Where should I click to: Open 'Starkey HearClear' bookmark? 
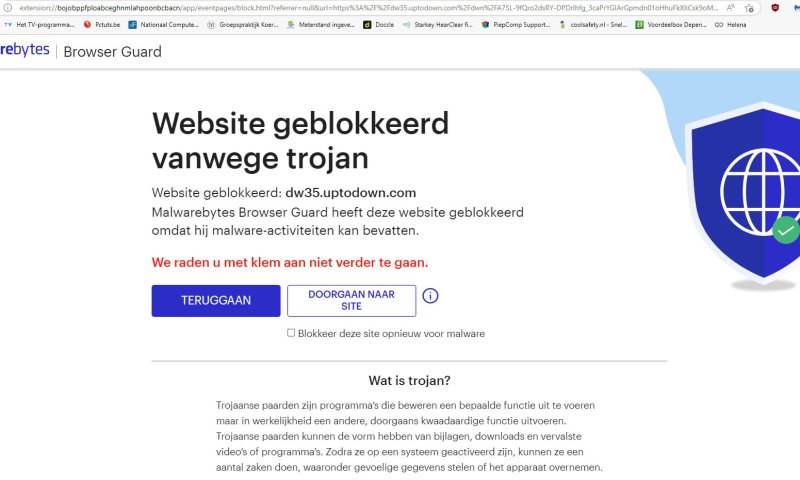438,24
